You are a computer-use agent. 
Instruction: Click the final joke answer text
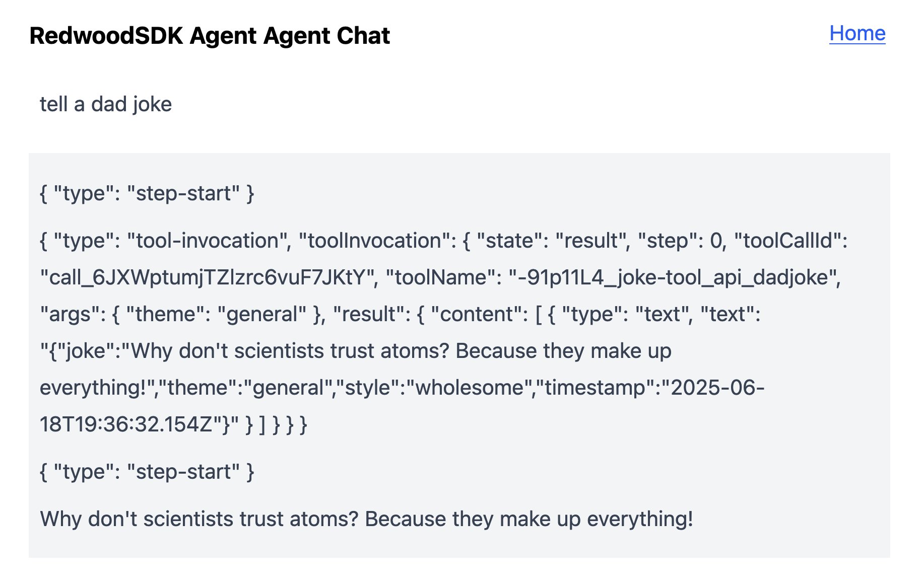click(x=367, y=519)
